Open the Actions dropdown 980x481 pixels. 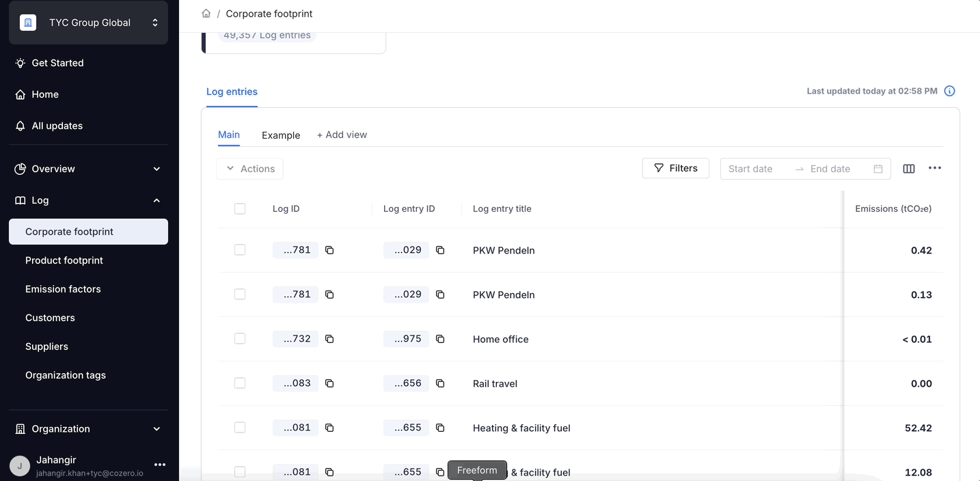[x=249, y=169]
